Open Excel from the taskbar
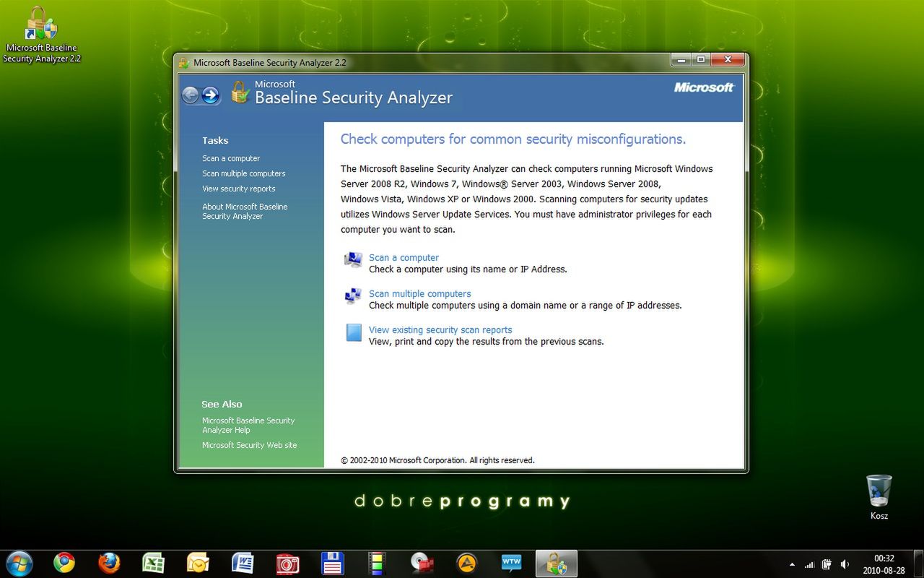924x578 pixels. 153,563
